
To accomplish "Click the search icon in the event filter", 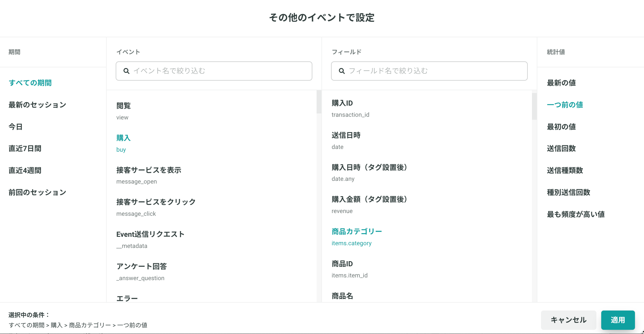I will tap(127, 71).
